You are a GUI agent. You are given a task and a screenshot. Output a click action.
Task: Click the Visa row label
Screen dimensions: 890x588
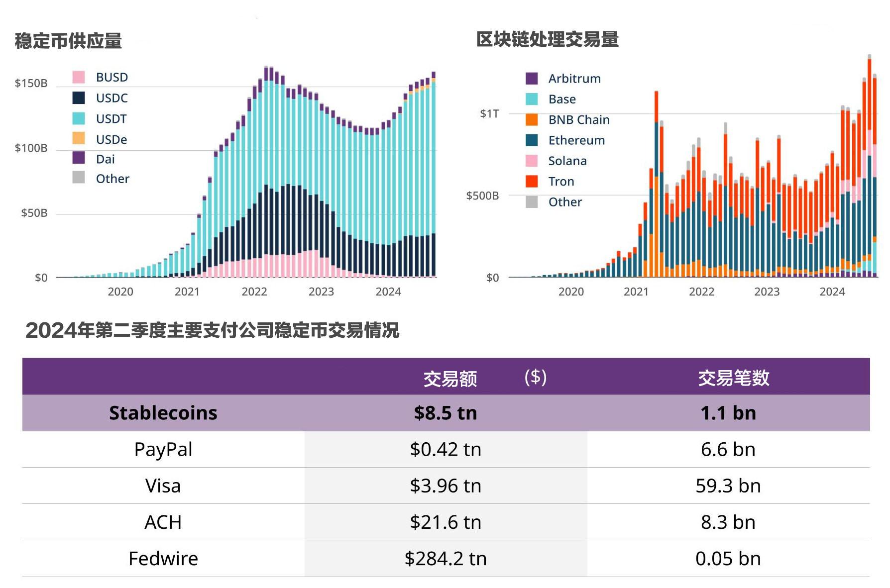coord(163,486)
